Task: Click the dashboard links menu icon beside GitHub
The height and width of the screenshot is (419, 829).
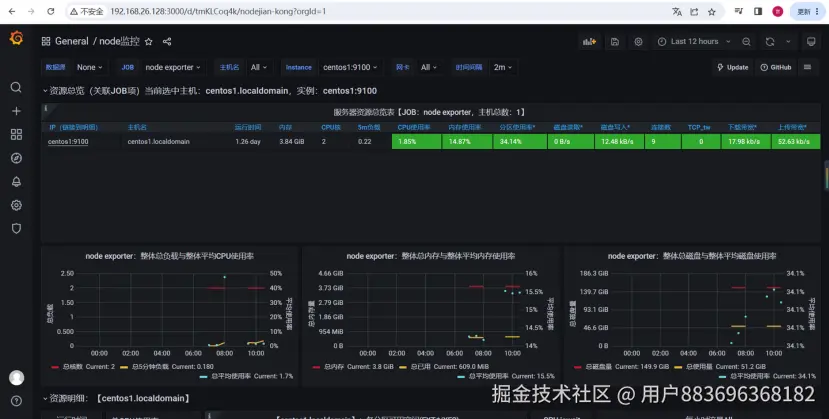Action: [807, 67]
